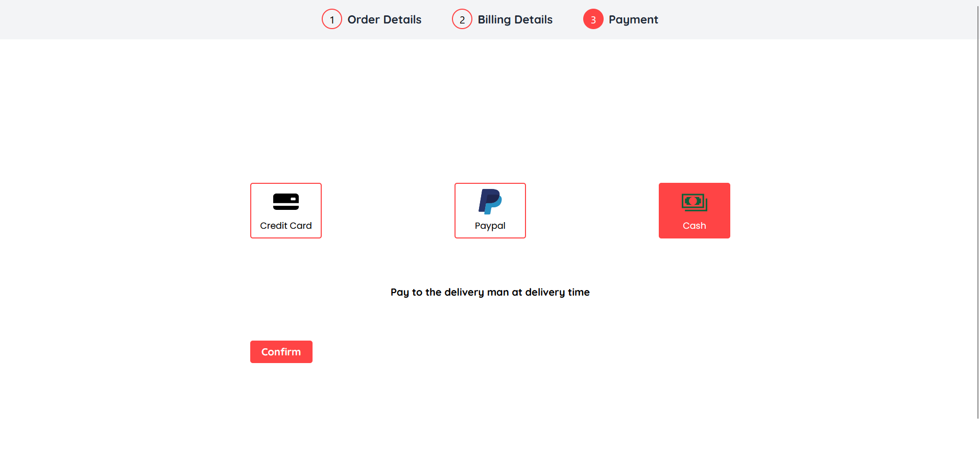Image resolution: width=980 pixels, height=456 pixels.
Task: Click the "Pay to the delivery man" message
Action: 490,292
